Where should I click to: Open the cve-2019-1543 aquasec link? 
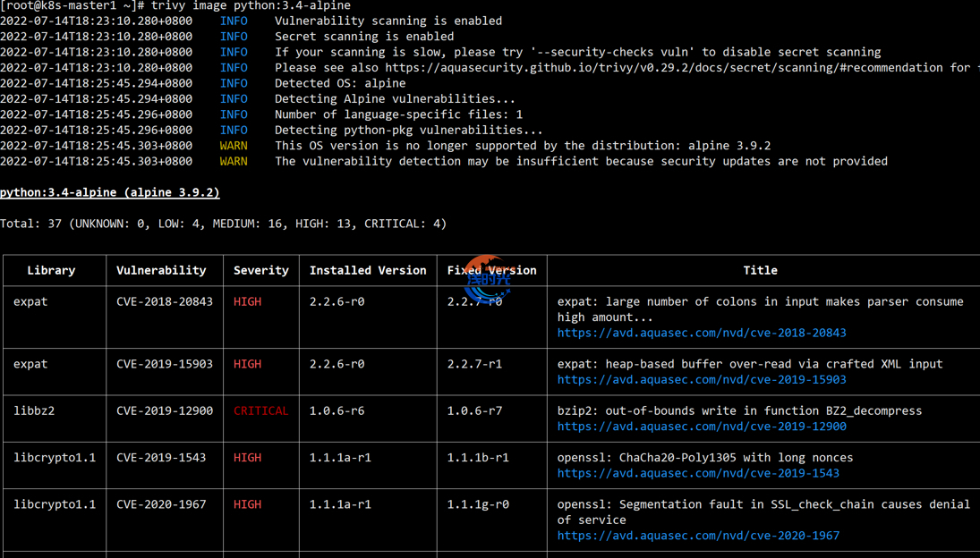tap(698, 473)
